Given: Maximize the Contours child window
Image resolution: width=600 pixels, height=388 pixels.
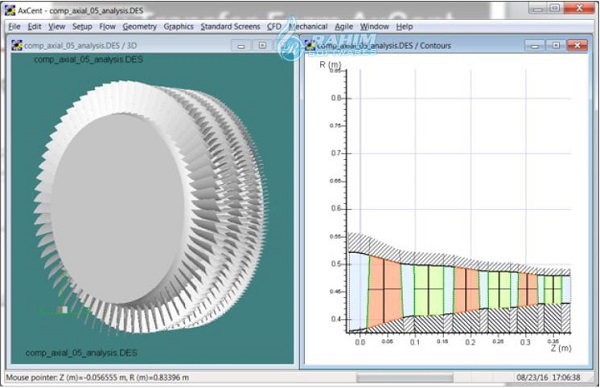Looking at the screenshot, I should point(556,46).
